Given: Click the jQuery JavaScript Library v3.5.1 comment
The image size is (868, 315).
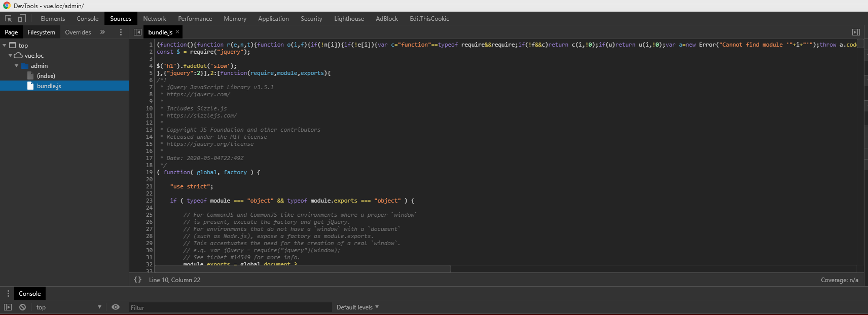Looking at the screenshot, I should pos(220,87).
